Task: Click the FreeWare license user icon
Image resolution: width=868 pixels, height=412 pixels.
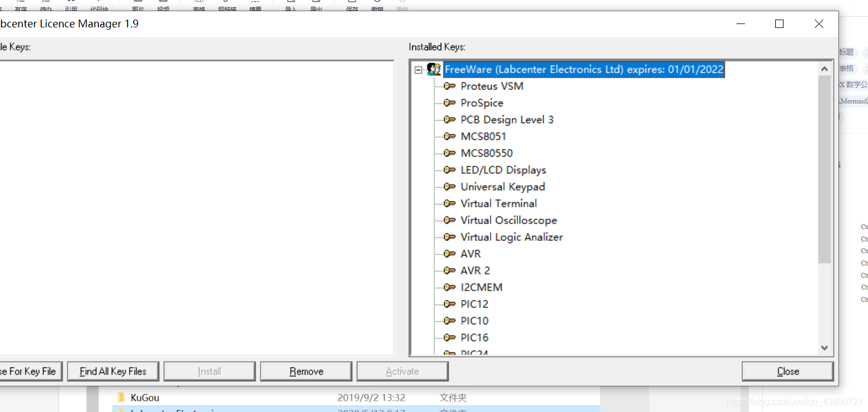Action: 433,69
